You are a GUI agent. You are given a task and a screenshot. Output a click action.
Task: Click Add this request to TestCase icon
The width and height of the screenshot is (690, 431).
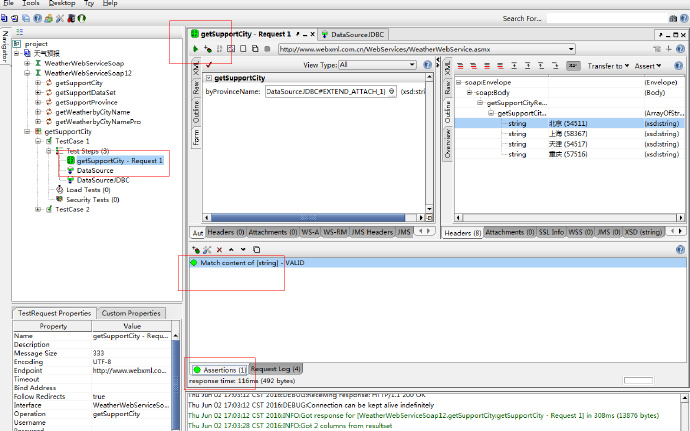point(208,49)
